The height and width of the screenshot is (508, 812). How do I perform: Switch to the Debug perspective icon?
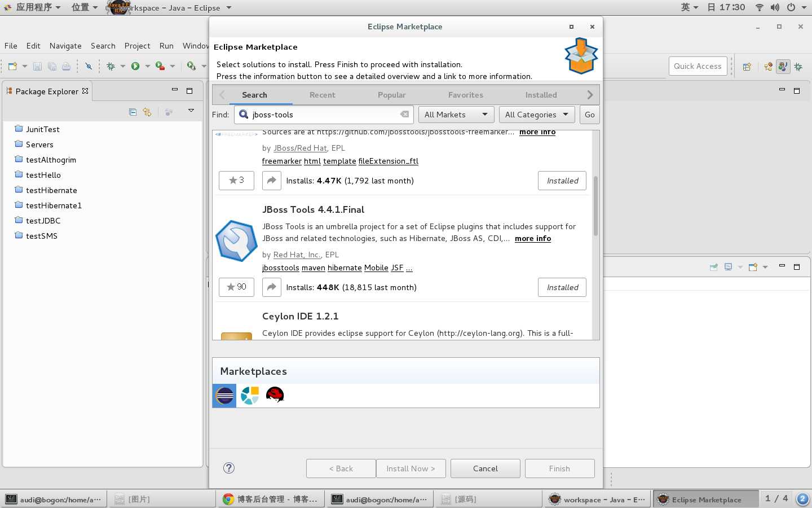tap(798, 67)
